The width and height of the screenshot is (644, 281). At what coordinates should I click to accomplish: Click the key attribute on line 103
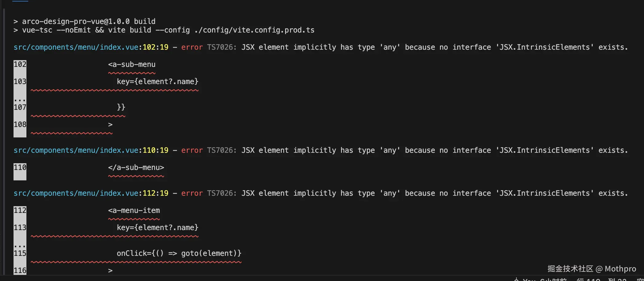coord(157,82)
